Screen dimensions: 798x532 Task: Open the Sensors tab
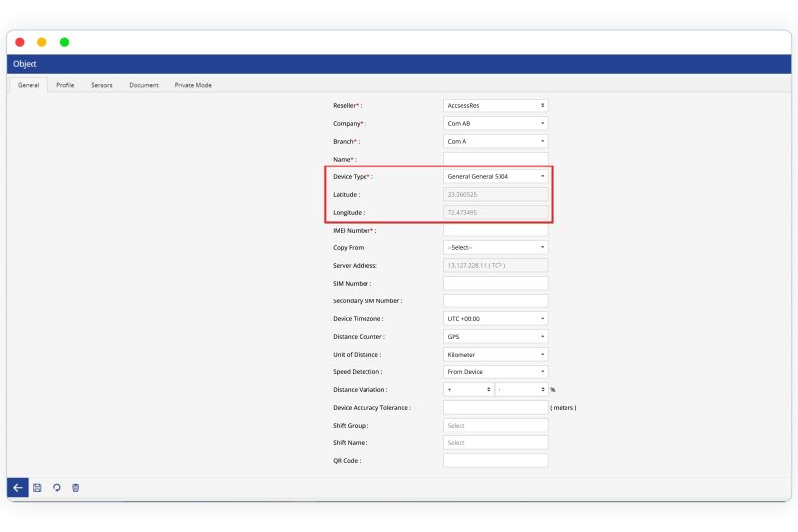point(101,85)
